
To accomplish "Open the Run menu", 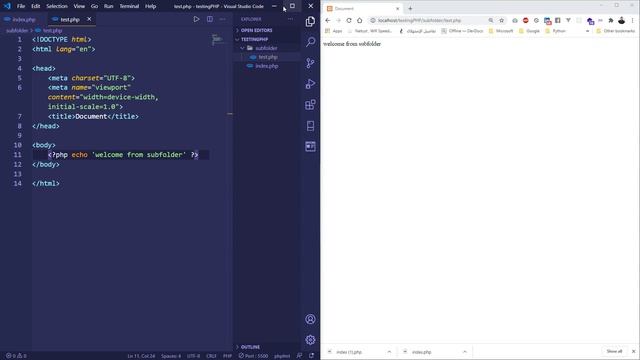I will [109, 6].
